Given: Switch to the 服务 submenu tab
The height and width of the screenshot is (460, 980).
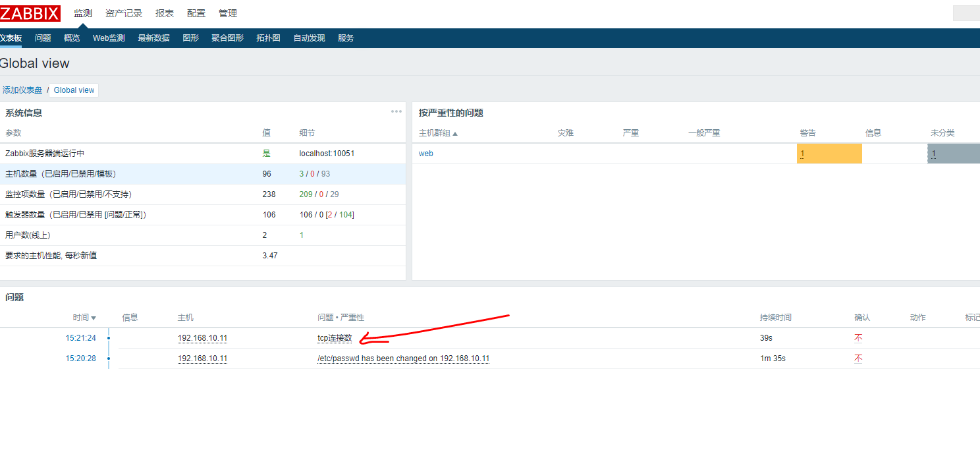Looking at the screenshot, I should [346, 38].
